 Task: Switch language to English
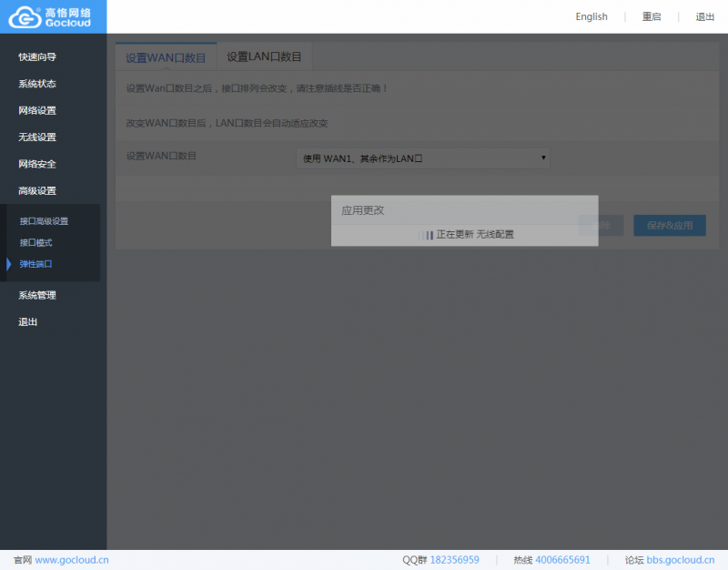pyautogui.click(x=591, y=17)
